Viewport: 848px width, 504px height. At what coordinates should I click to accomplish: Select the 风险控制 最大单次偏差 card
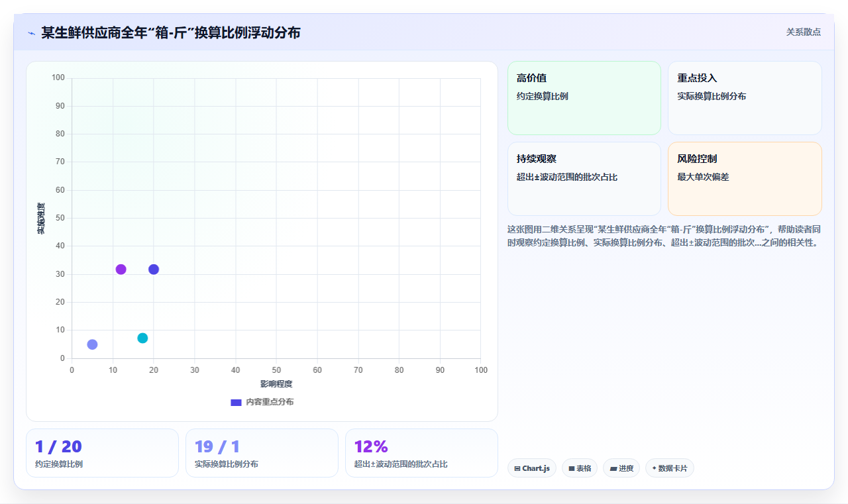coord(745,179)
